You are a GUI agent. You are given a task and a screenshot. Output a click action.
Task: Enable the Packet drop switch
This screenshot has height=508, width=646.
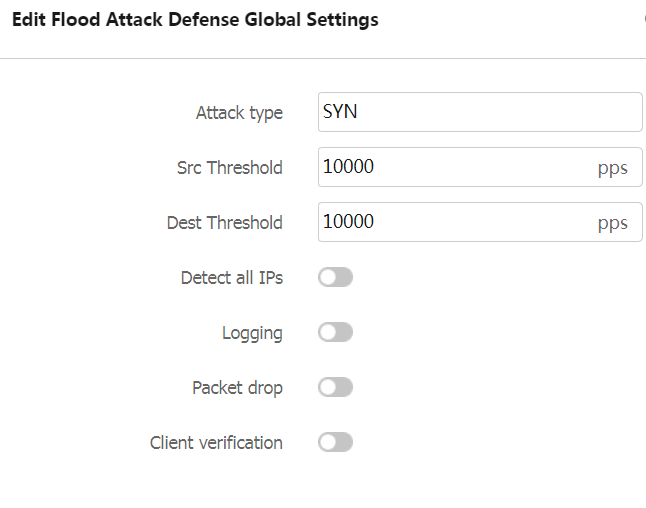point(335,387)
